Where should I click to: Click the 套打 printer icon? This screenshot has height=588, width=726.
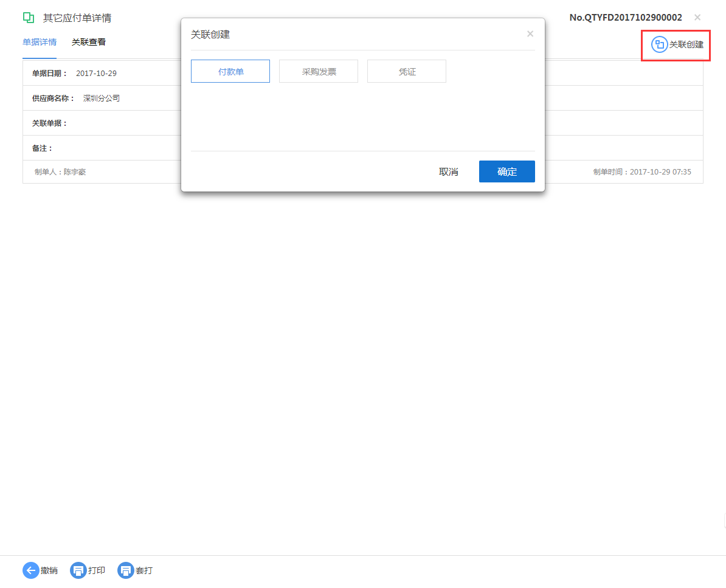125,570
